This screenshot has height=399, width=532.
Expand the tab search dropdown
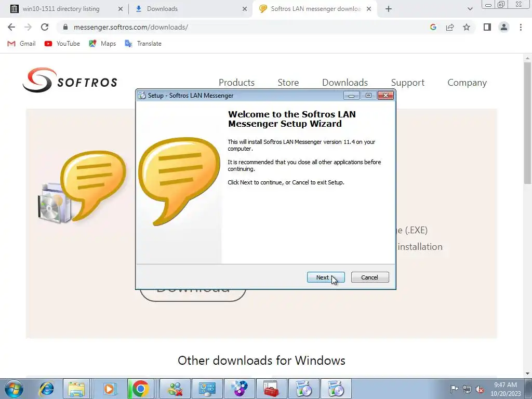pyautogui.click(x=470, y=9)
